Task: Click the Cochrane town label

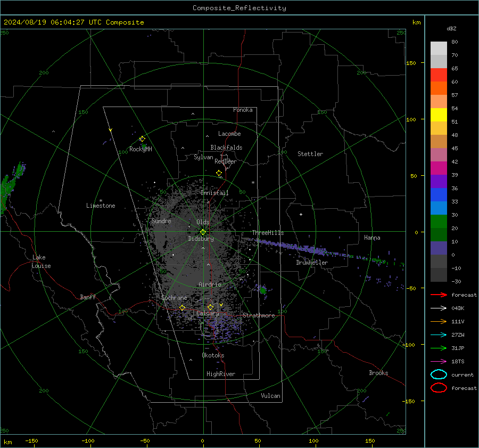Action: coord(174,298)
